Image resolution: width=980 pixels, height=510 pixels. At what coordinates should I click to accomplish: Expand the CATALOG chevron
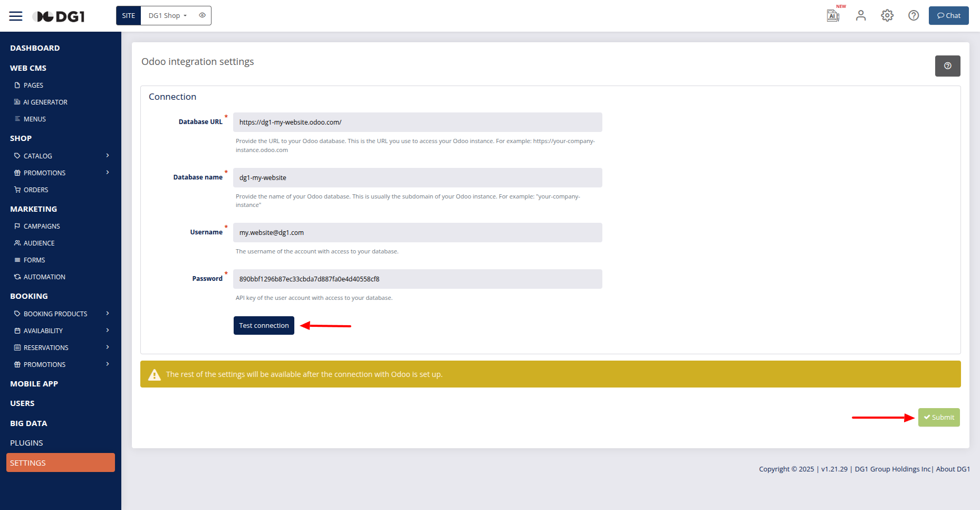coord(108,155)
